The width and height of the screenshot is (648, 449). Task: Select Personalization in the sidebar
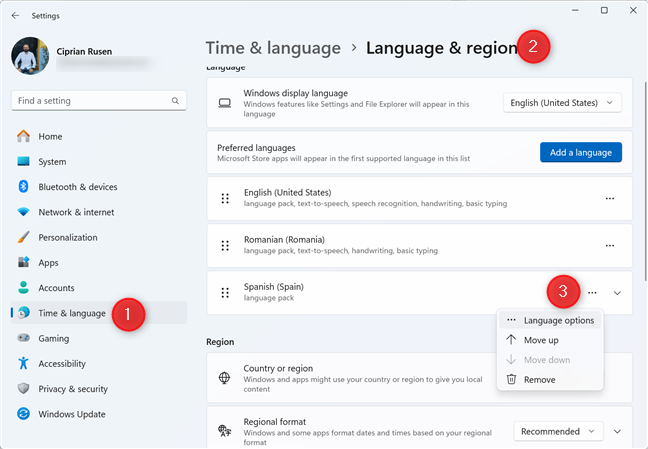[99, 237]
